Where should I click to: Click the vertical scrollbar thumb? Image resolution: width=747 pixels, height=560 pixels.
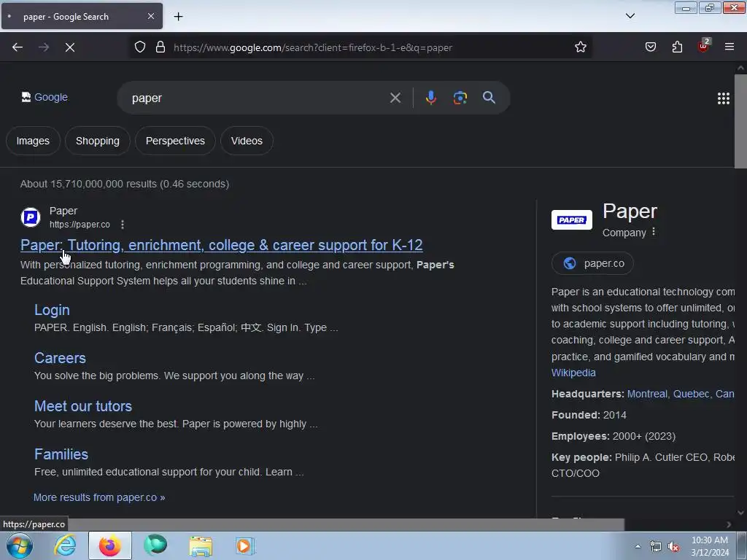tap(740, 122)
